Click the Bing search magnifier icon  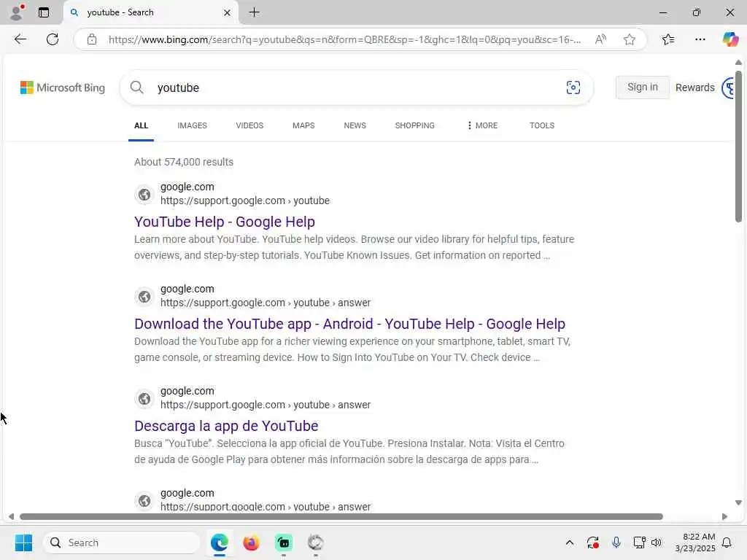pyautogui.click(x=136, y=87)
